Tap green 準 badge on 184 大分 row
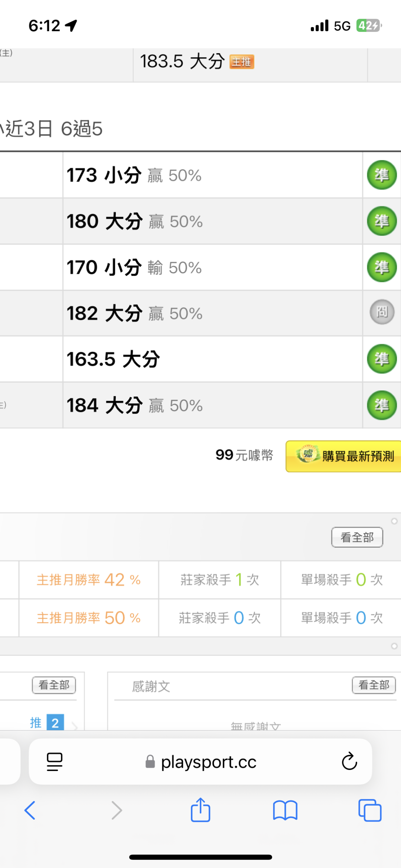This screenshot has height=868, width=401. [382, 405]
